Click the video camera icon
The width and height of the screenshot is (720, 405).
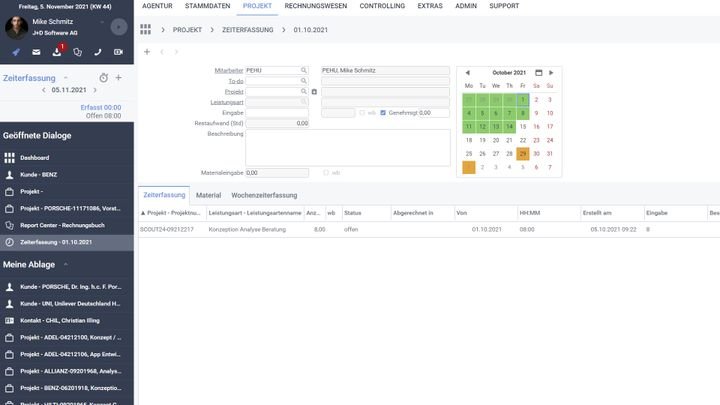(x=118, y=51)
